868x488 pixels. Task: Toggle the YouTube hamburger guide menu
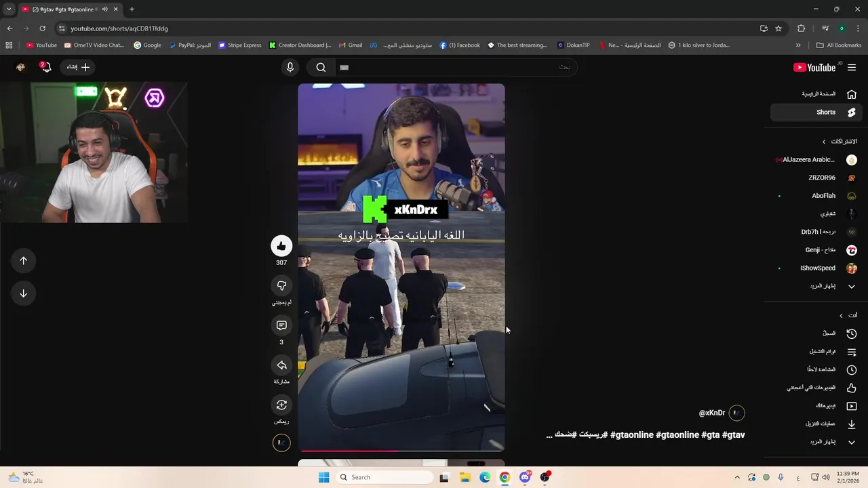[x=852, y=67]
